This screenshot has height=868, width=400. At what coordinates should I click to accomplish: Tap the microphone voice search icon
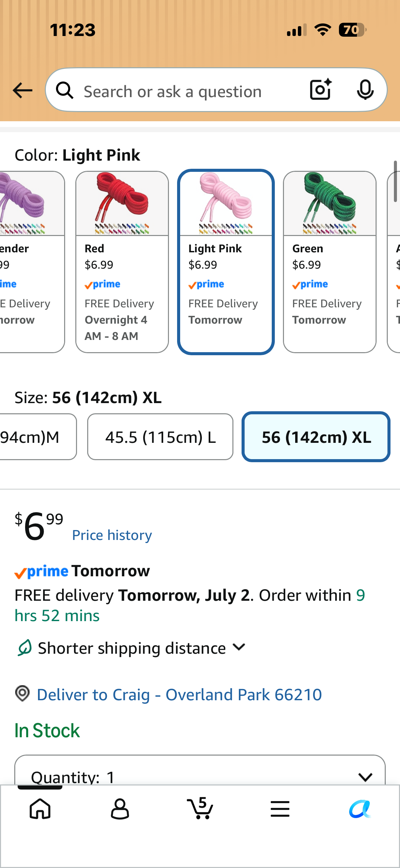click(365, 90)
